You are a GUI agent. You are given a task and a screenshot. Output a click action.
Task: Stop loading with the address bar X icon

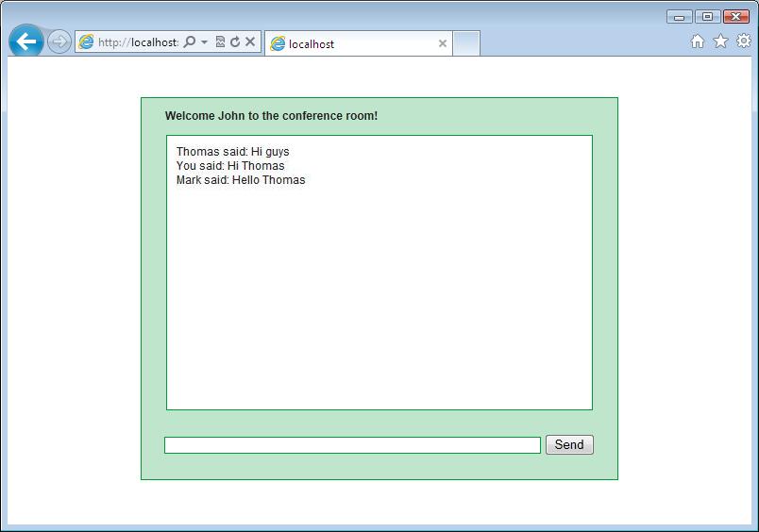point(250,42)
